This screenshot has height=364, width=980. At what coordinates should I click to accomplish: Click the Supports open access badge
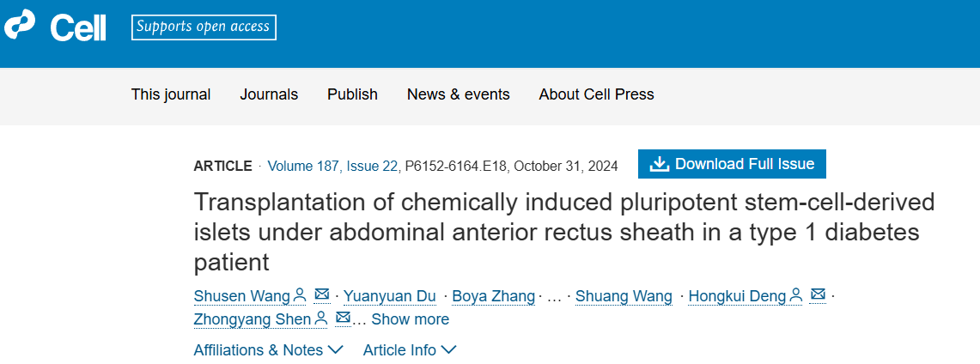pyautogui.click(x=204, y=27)
